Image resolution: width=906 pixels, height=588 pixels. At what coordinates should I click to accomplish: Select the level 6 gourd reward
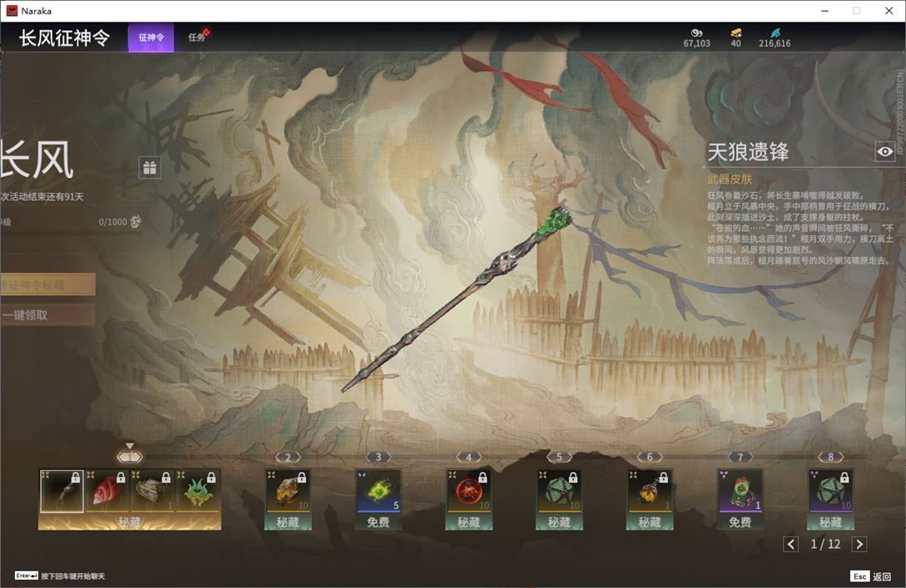pyautogui.click(x=650, y=491)
